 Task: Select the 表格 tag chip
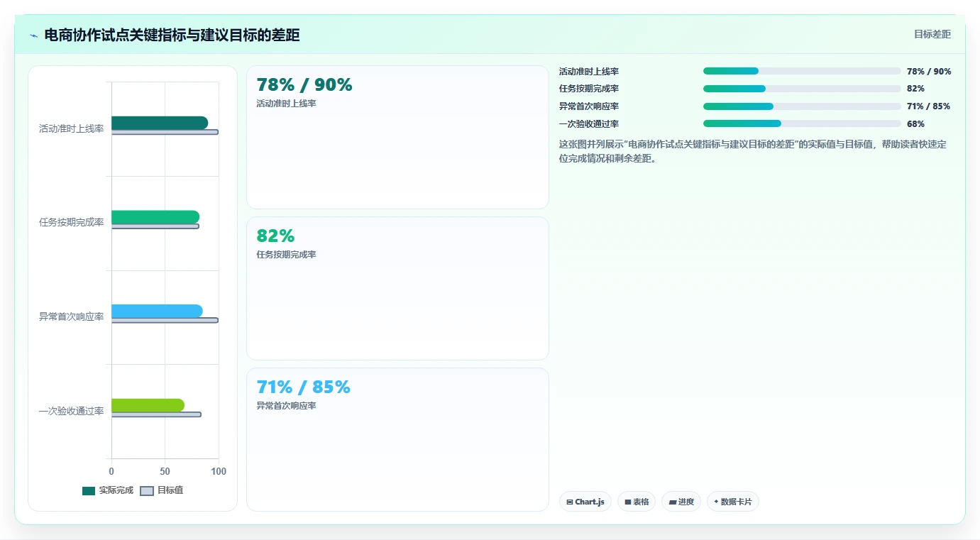pos(637,502)
